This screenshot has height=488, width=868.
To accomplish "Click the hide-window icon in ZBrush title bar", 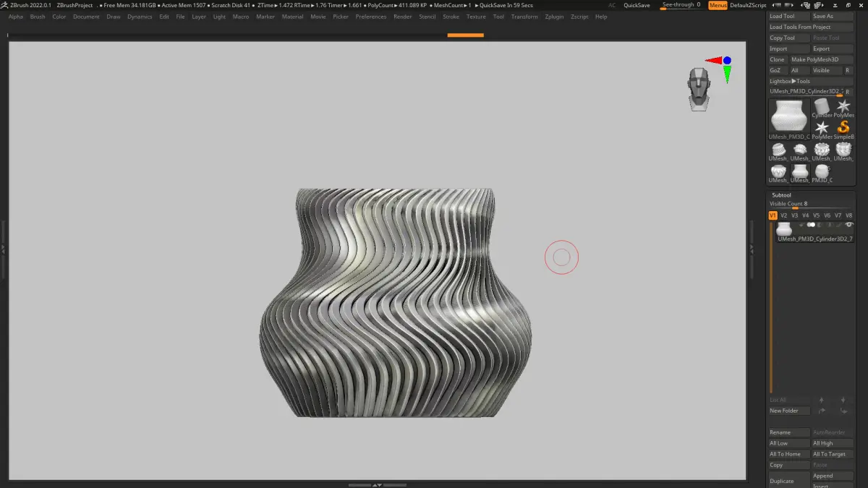I will coord(835,5).
